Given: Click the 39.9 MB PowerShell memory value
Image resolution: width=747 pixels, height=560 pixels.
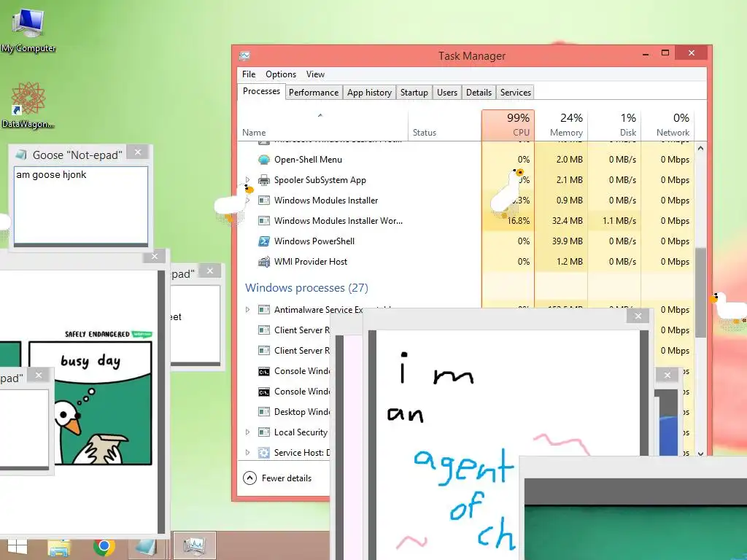Looking at the screenshot, I should pyautogui.click(x=568, y=241).
